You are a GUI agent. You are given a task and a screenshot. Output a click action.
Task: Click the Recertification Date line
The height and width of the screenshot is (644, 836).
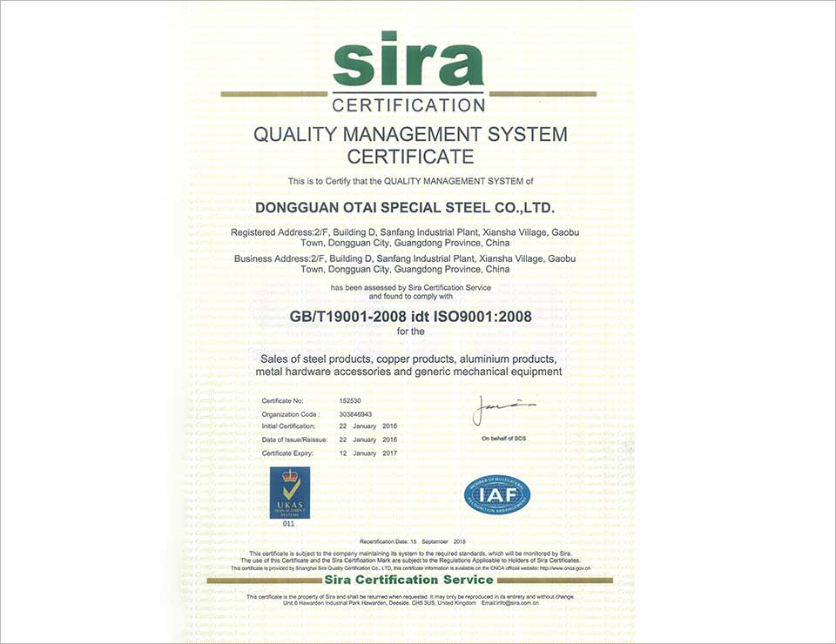(x=413, y=541)
